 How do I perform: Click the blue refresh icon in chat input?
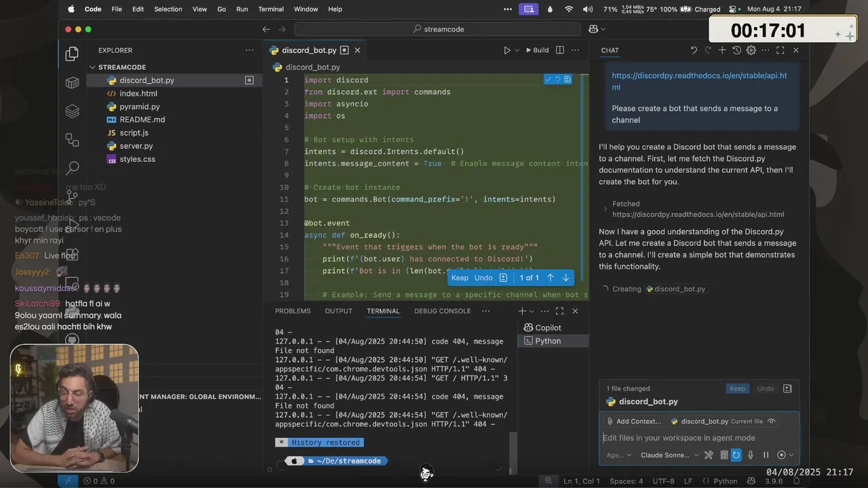click(736, 455)
